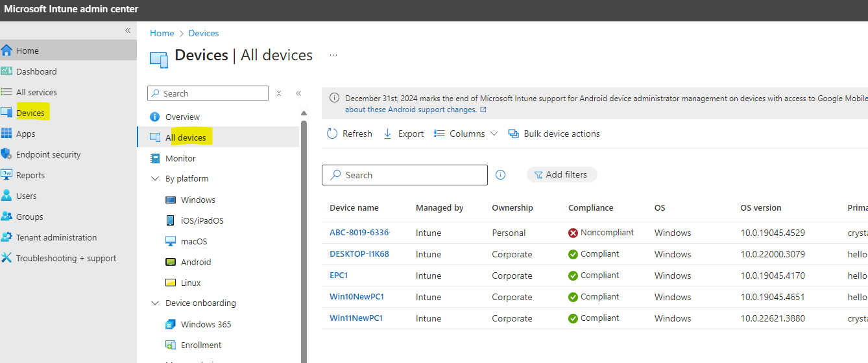
Task: Click the Add filters button
Action: 562,174
